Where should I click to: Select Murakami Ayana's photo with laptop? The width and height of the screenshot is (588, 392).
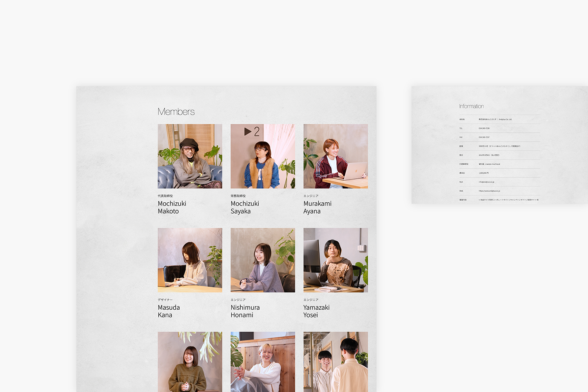pos(336,156)
